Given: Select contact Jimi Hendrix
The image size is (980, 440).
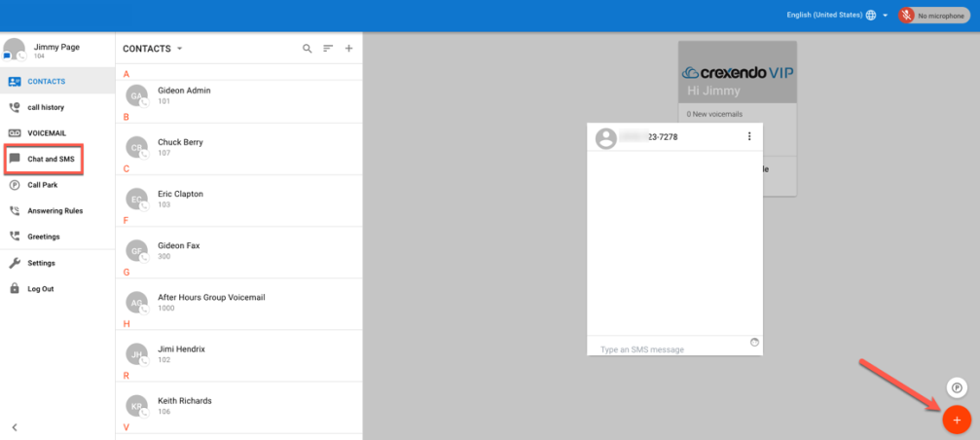Looking at the screenshot, I should 239,355.
